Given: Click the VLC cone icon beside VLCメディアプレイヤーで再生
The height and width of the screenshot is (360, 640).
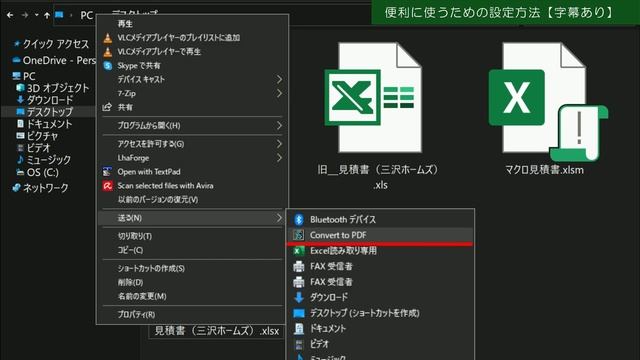Looking at the screenshot, I should 107,52.
